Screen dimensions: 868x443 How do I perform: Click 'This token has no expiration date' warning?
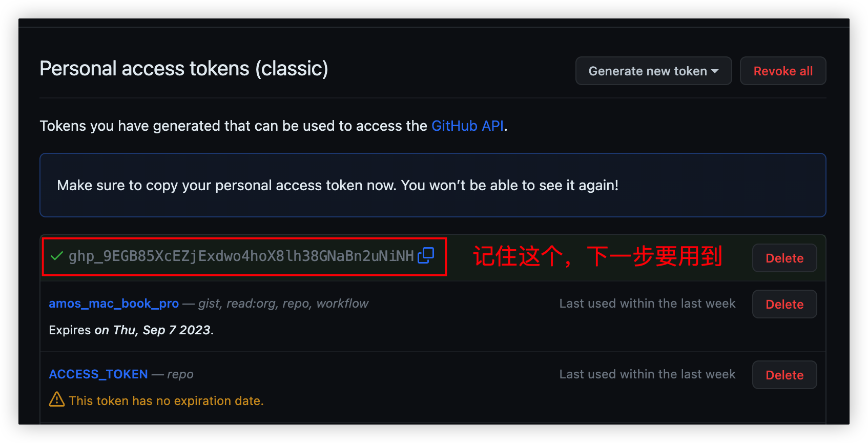pos(166,401)
